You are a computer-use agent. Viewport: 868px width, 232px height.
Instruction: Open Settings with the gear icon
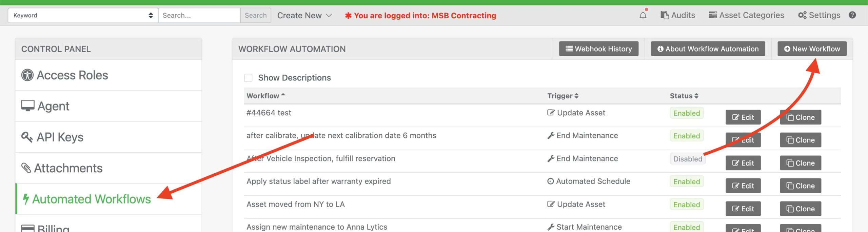click(819, 15)
